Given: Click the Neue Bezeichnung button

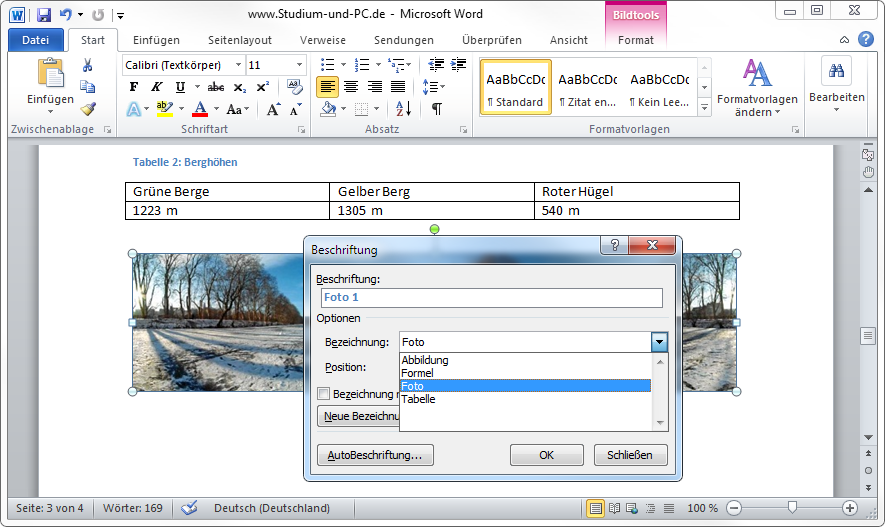Looking at the screenshot, I should pos(358,416).
